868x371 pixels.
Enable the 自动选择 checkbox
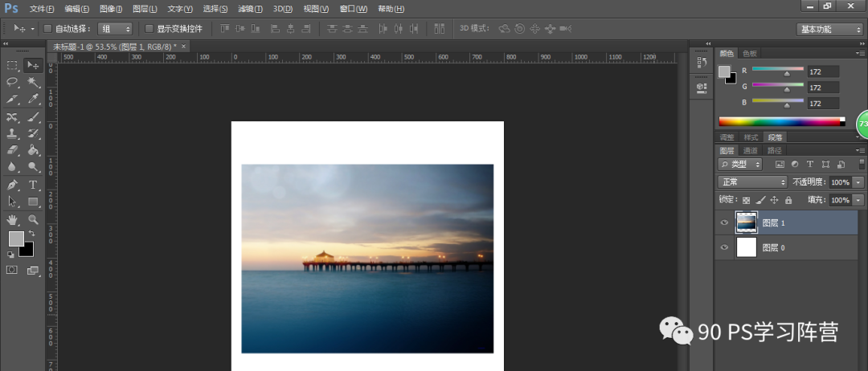point(47,29)
